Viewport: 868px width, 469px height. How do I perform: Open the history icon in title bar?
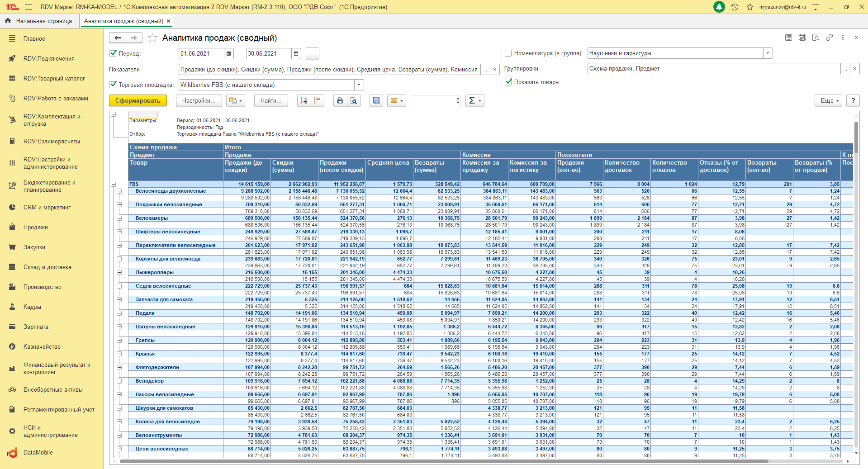(735, 7)
